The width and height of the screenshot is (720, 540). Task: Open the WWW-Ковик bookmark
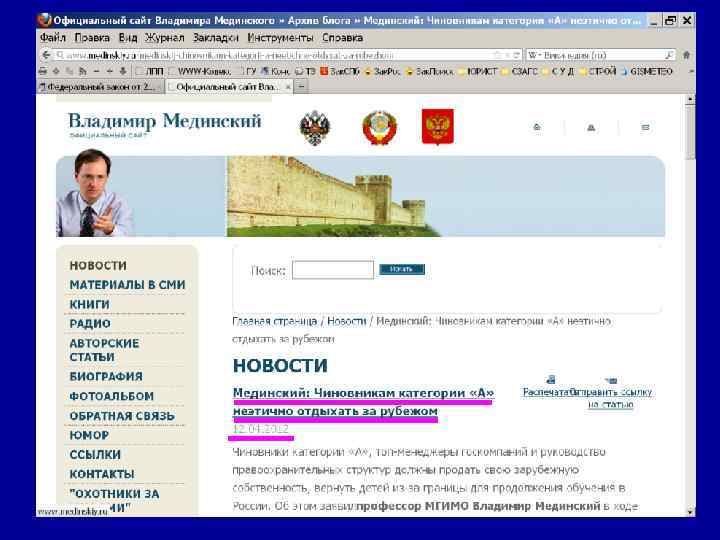(x=200, y=71)
